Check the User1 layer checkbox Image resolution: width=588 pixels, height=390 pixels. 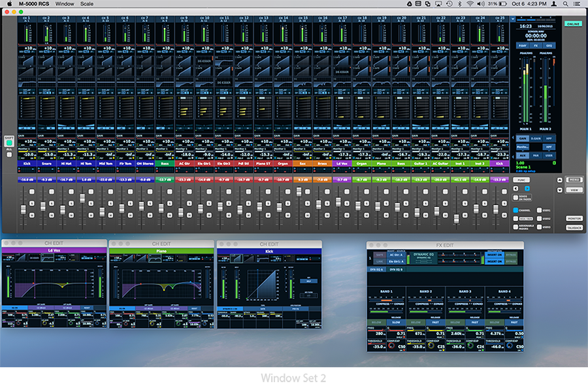tap(539, 210)
